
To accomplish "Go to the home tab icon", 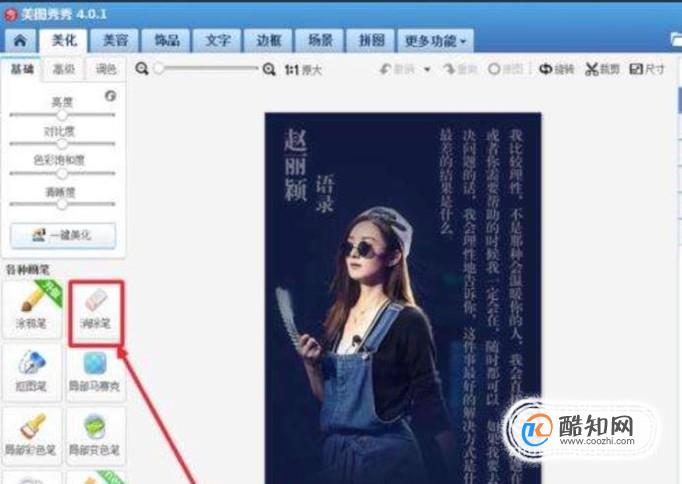I will (20, 41).
